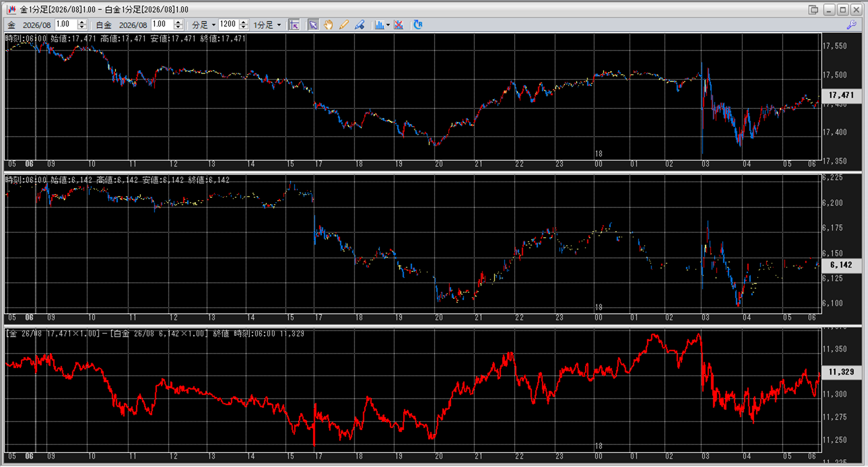
Task: Increase the 1200 bar count stepper
Action: coord(244,22)
